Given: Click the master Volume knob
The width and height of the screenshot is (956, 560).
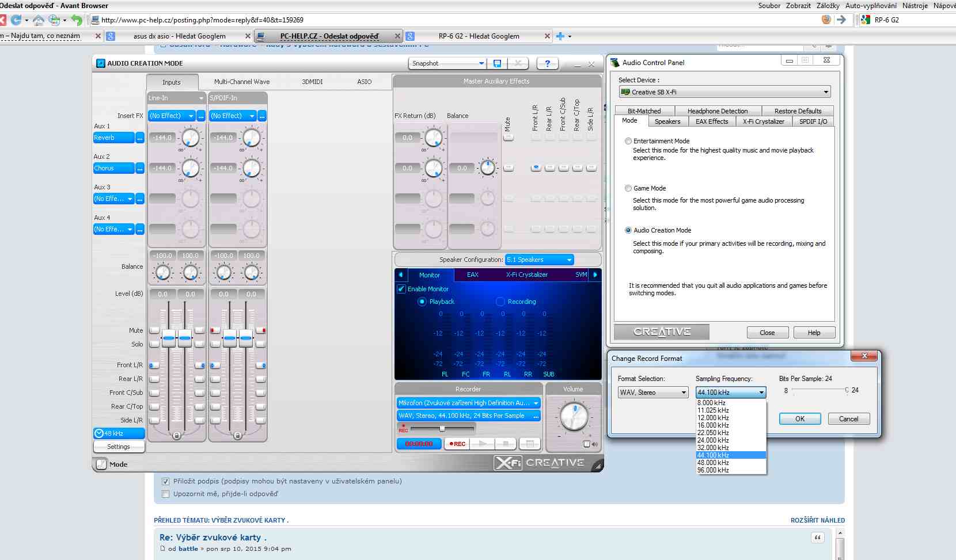Looking at the screenshot, I should click(x=574, y=416).
